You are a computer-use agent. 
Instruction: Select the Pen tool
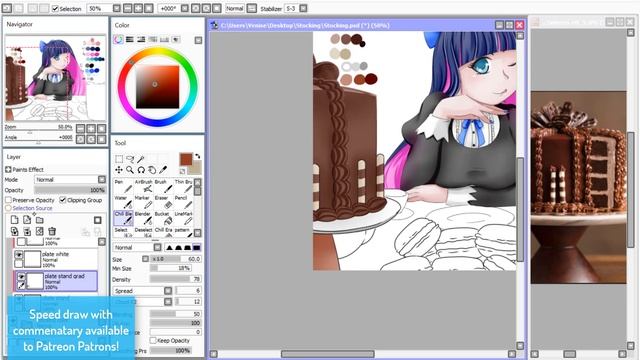(123, 186)
